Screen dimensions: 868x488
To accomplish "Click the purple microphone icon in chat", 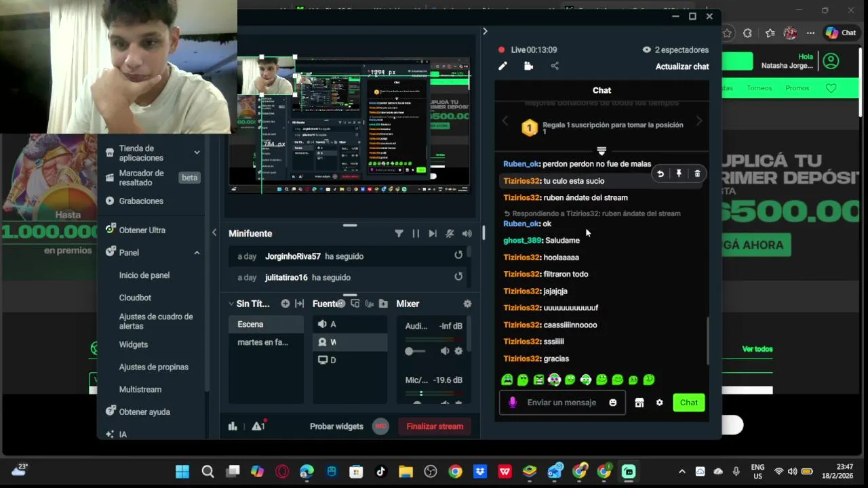I will click(513, 403).
